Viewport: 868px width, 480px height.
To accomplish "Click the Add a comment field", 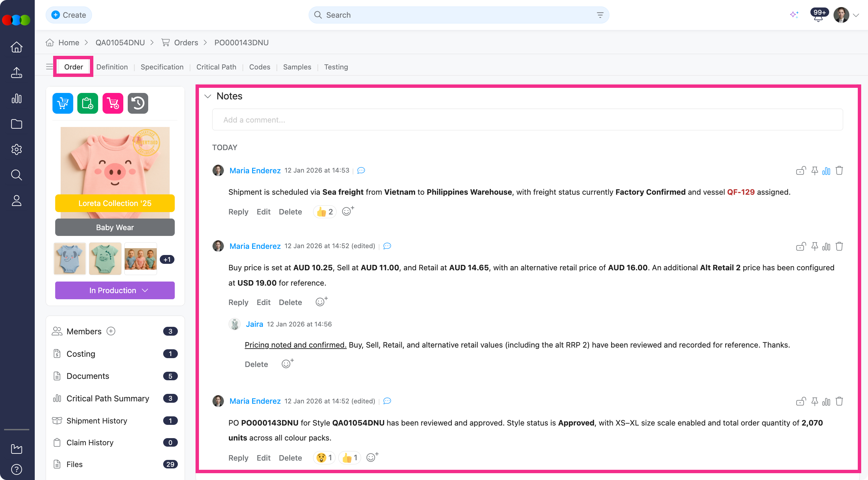I will click(527, 120).
